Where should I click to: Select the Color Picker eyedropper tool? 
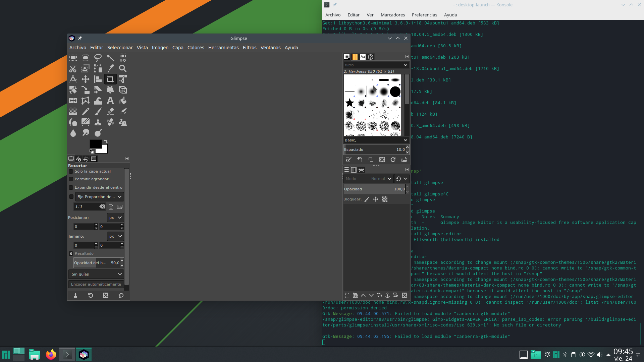point(110,68)
